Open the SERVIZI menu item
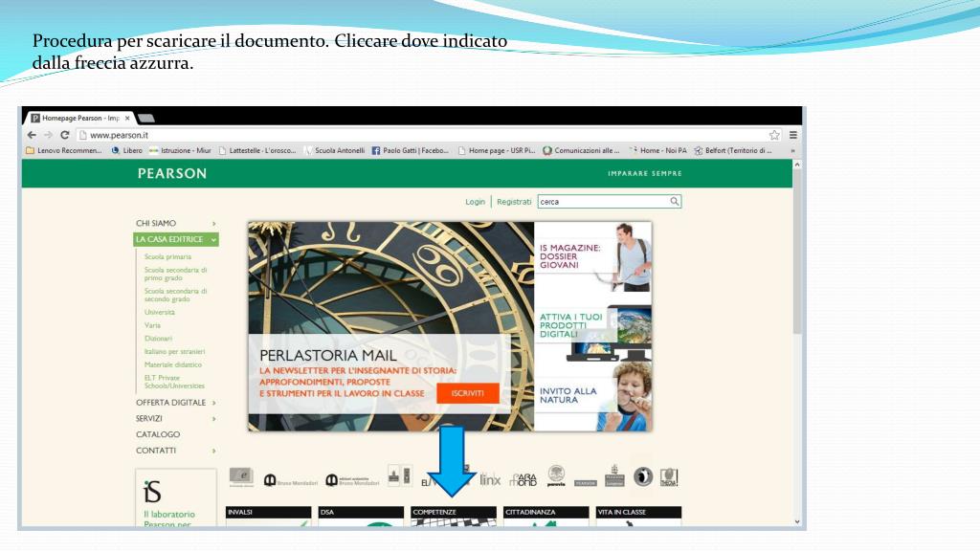This screenshot has width=980, height=551. point(148,419)
